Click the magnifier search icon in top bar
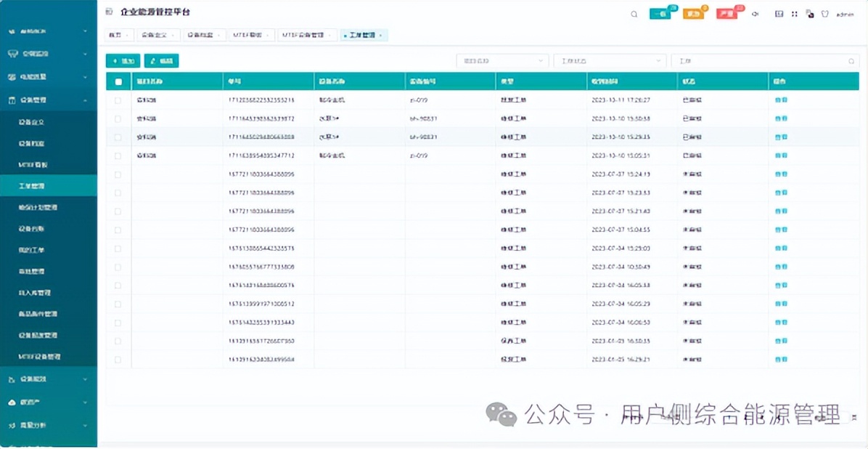 pyautogui.click(x=634, y=15)
